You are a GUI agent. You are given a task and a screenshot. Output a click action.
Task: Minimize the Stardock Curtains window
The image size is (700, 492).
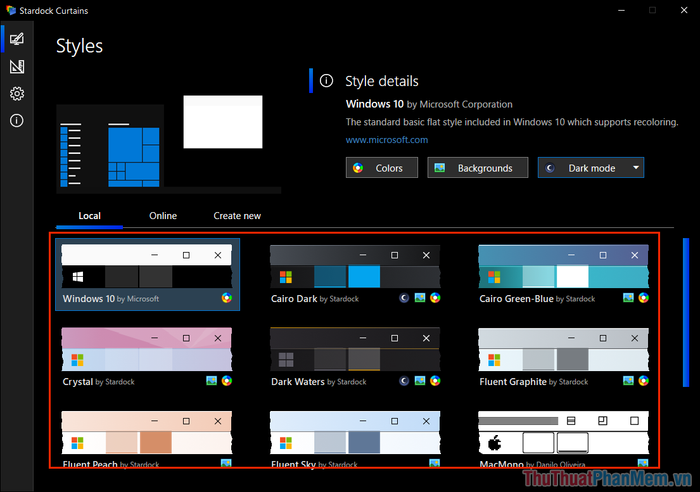point(621,10)
